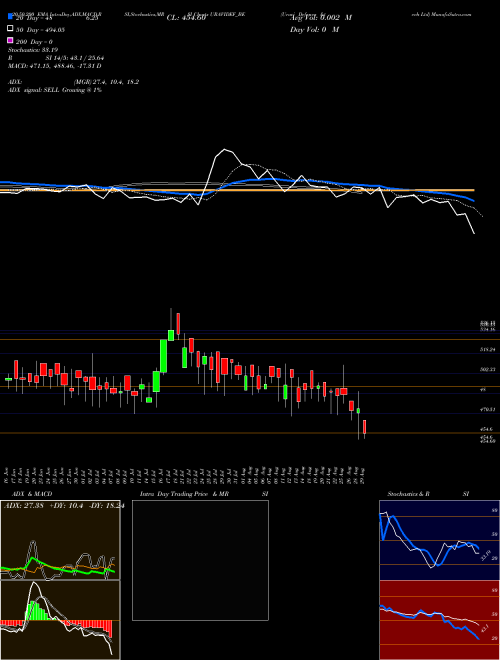Select the MACD: 471.15, 488.46 values line

(55, 66)
